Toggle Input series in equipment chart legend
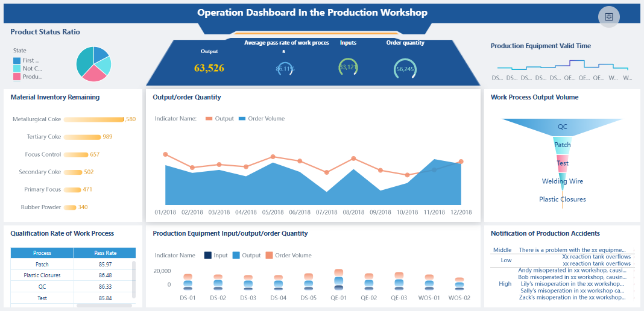 coord(216,256)
